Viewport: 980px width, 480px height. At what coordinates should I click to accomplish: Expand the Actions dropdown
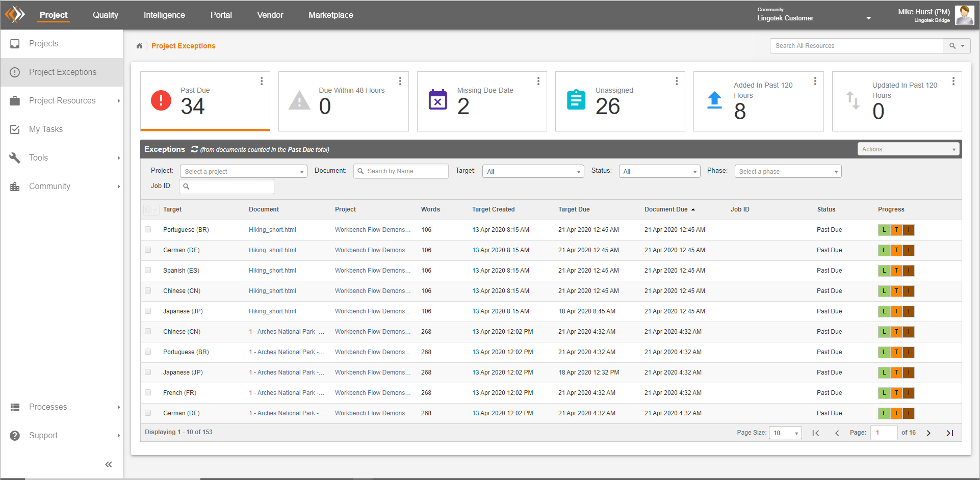(x=908, y=149)
